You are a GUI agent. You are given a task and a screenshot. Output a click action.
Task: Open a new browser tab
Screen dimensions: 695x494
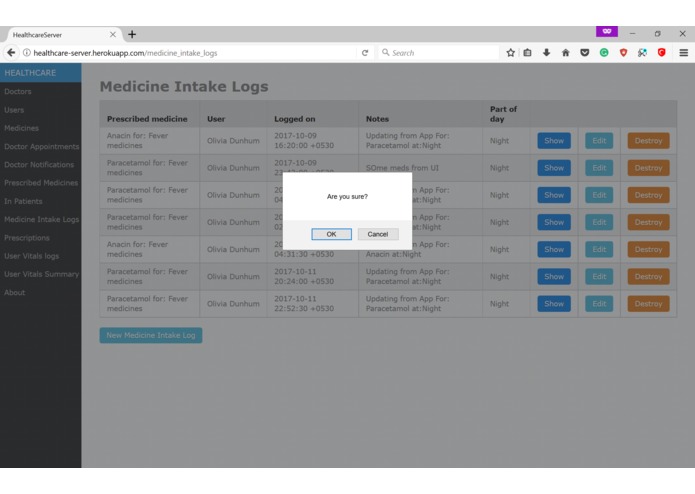click(132, 35)
